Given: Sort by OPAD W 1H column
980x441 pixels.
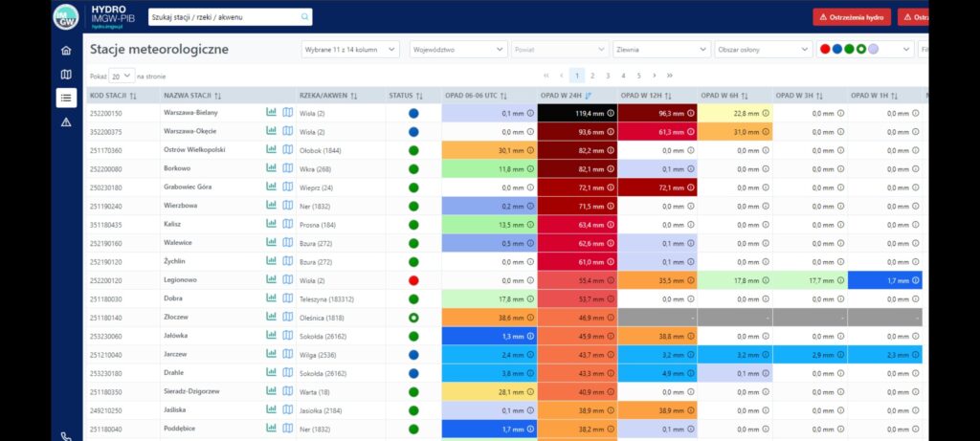Looking at the screenshot, I should coord(894,96).
